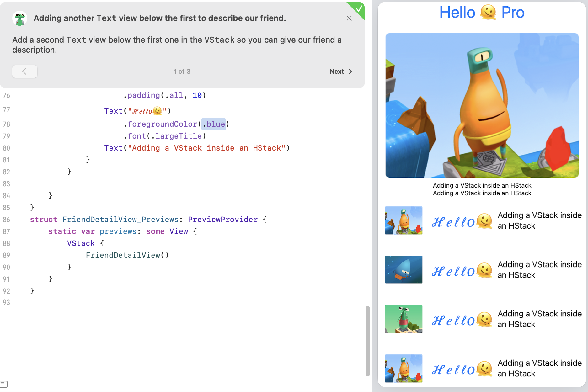Click struct FriendDetailView_Previews on line 86
This screenshot has height=392, width=588.
point(104,220)
